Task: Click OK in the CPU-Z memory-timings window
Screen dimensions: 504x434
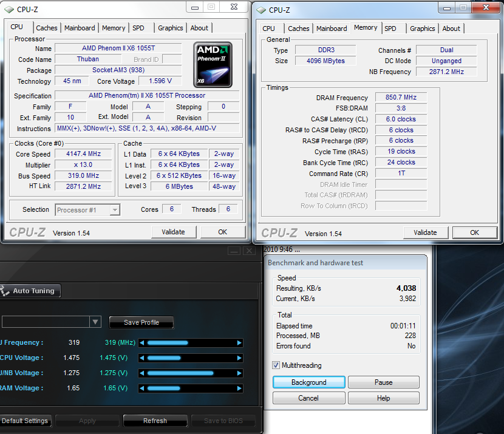Action: coord(475,232)
